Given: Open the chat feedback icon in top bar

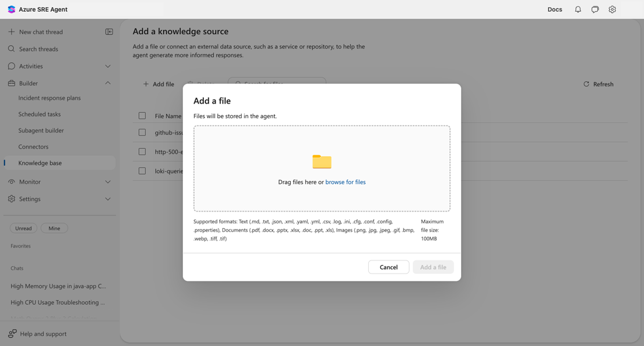Looking at the screenshot, I should tap(595, 9).
